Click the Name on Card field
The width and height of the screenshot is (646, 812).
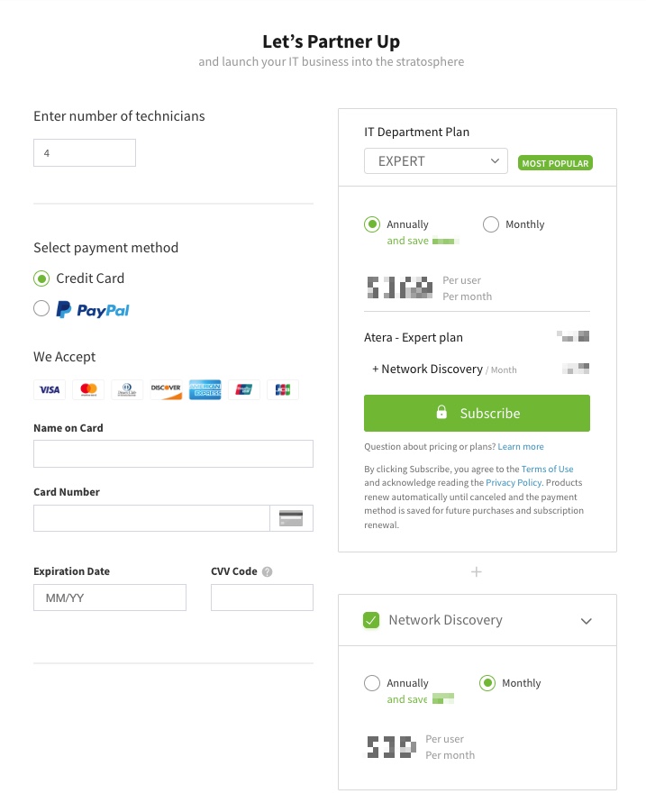pyautogui.click(x=173, y=453)
